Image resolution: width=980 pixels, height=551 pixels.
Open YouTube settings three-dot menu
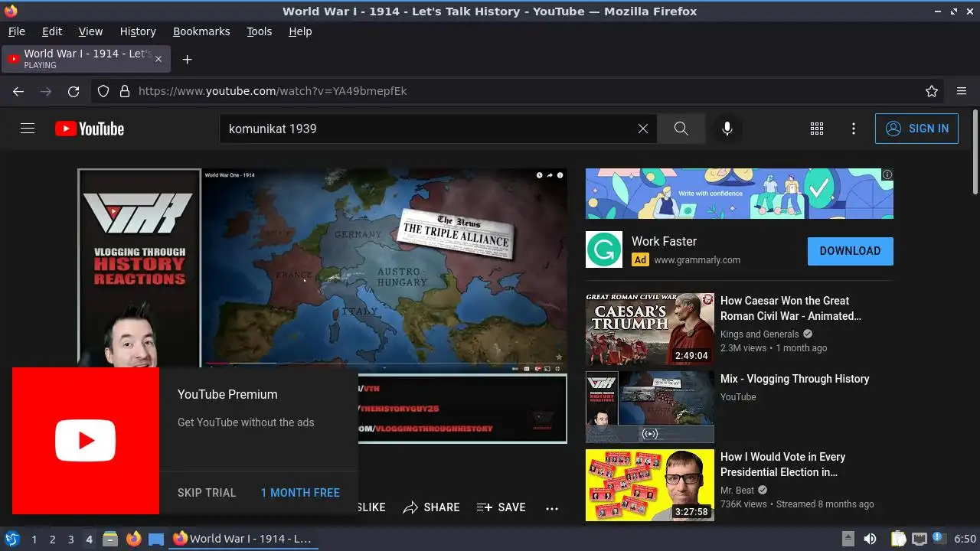(854, 129)
